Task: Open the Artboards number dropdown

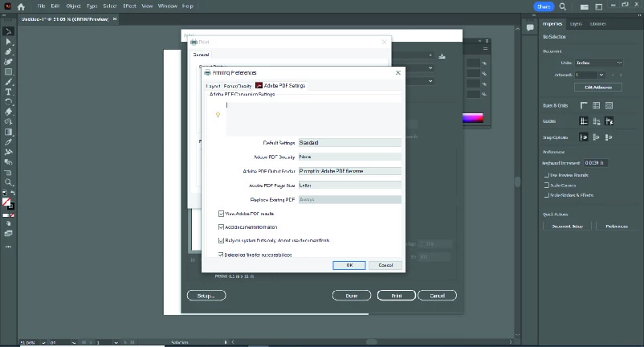Action: [x=601, y=75]
